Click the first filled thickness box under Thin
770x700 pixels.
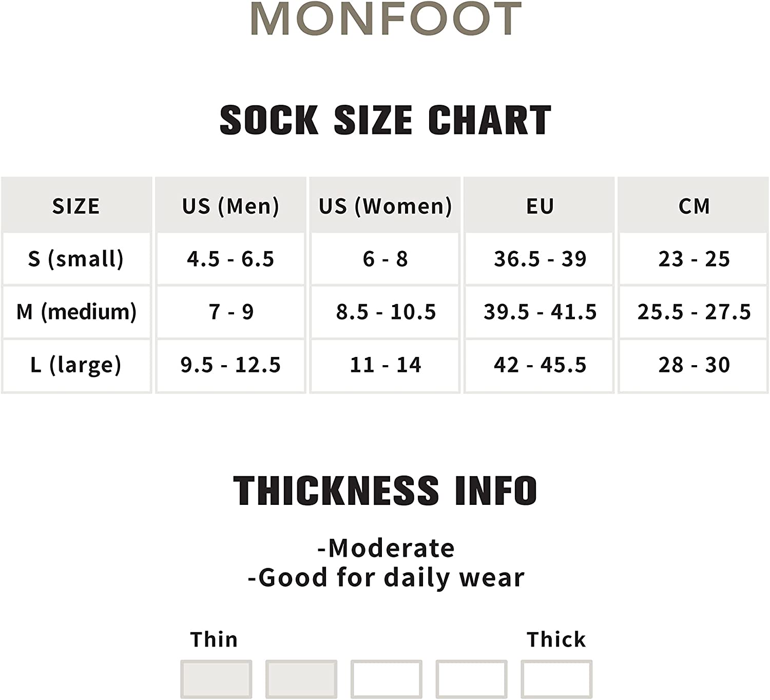pos(216,679)
